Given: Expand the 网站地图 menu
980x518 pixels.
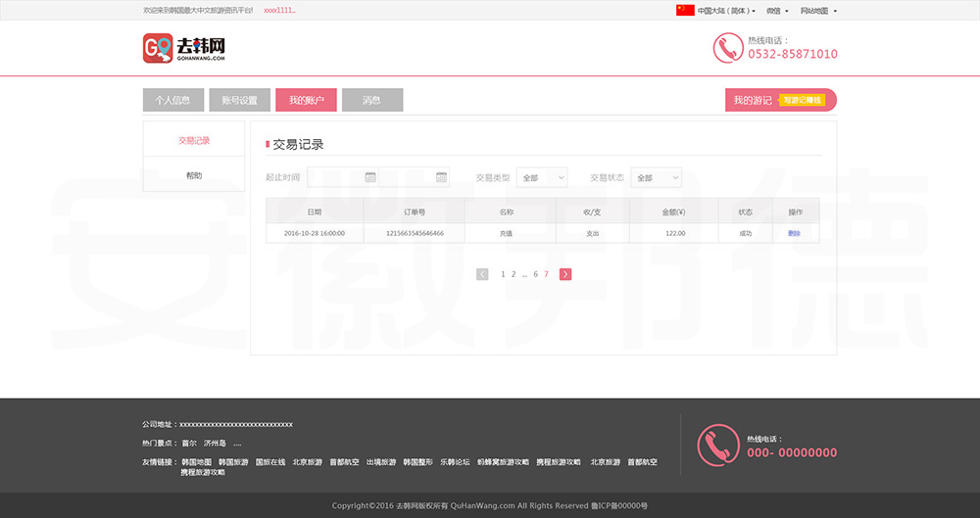Looking at the screenshot, I should (x=818, y=11).
